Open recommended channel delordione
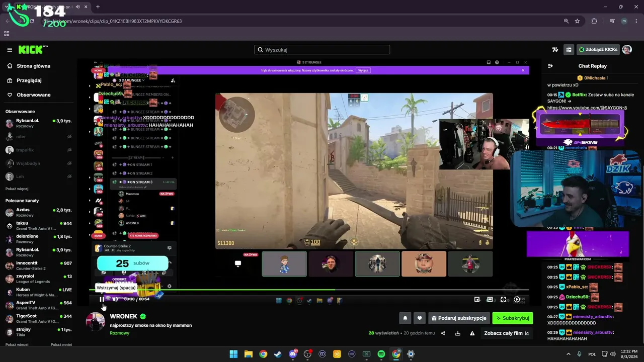This screenshot has width=644, height=362. pyautogui.click(x=38, y=239)
